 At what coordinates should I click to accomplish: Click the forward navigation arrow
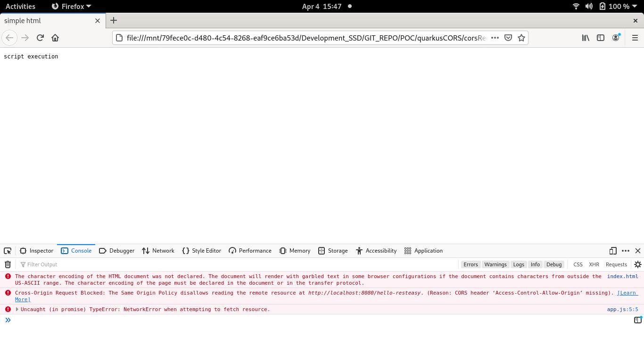tap(25, 38)
